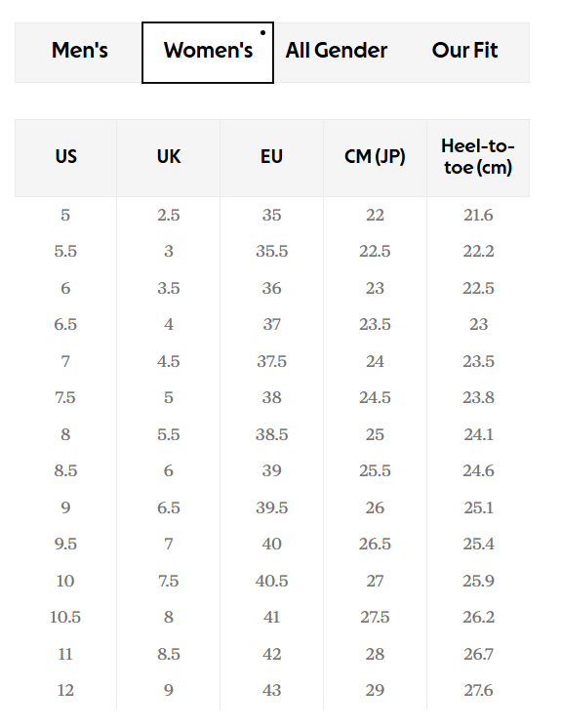
Task: Click the UK size 6.5 cell
Action: coord(169,507)
